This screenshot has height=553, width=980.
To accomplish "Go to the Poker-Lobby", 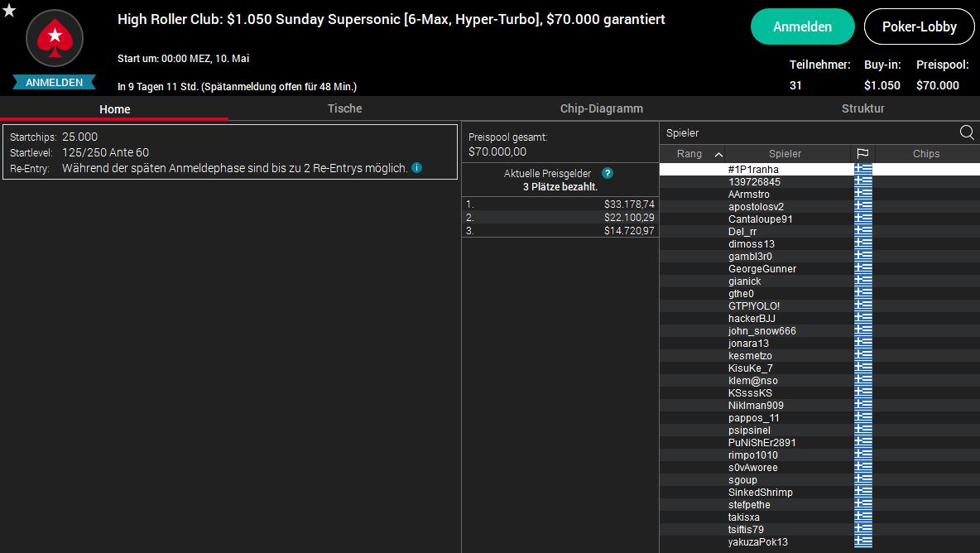I will 919,26.
